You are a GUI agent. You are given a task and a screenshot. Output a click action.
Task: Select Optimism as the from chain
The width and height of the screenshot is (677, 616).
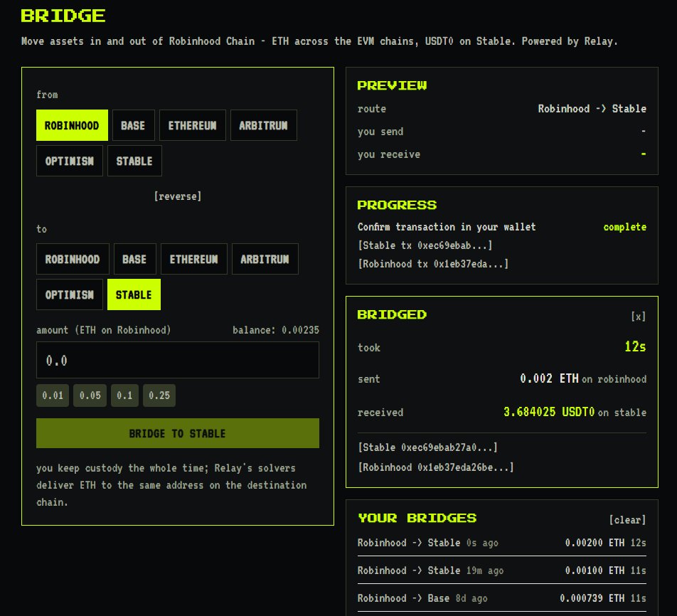pos(70,161)
